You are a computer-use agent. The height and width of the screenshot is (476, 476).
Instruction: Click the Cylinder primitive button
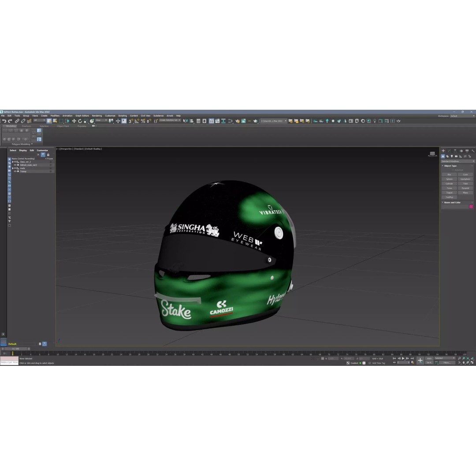(449, 184)
